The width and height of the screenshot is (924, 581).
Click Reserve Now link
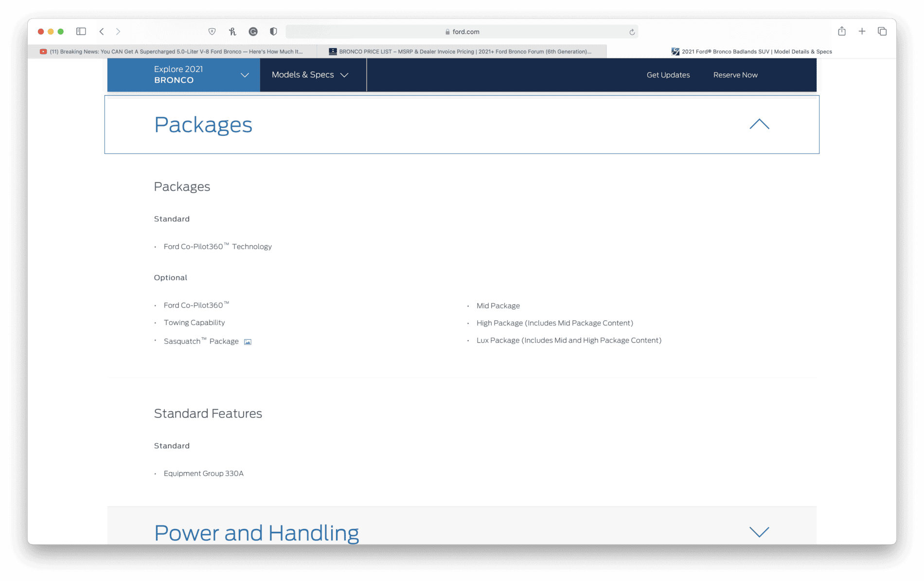pos(735,75)
